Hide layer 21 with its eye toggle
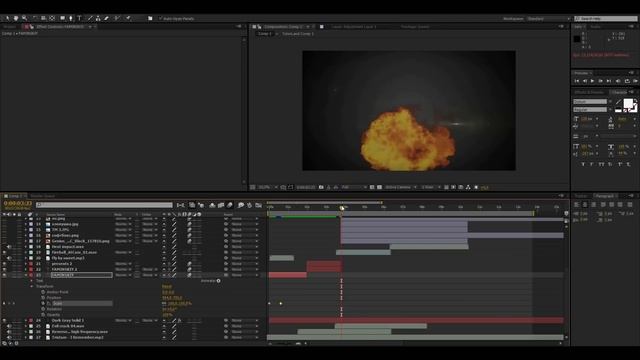640x360 pixels. point(4,264)
